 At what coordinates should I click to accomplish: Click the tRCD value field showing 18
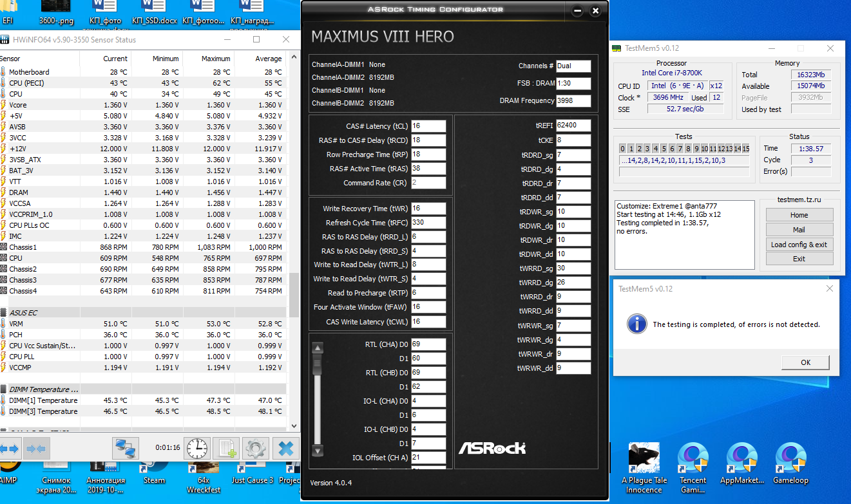428,140
